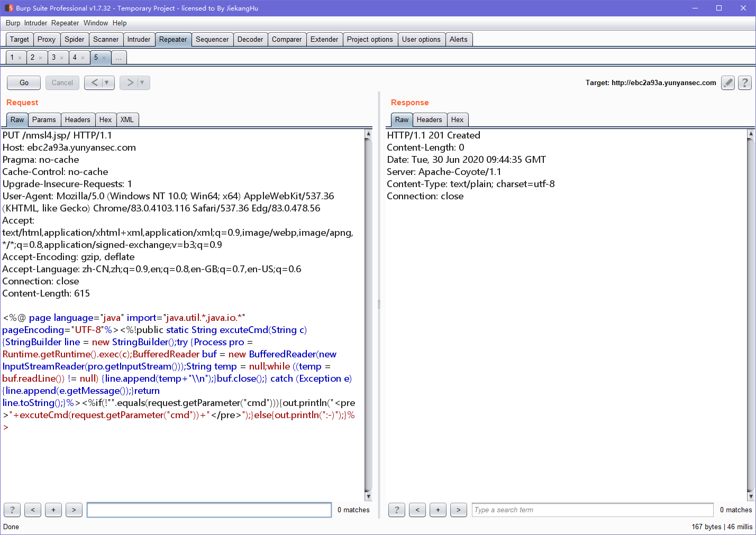Click the edit target pencil icon
The height and width of the screenshot is (535, 756).
(728, 82)
